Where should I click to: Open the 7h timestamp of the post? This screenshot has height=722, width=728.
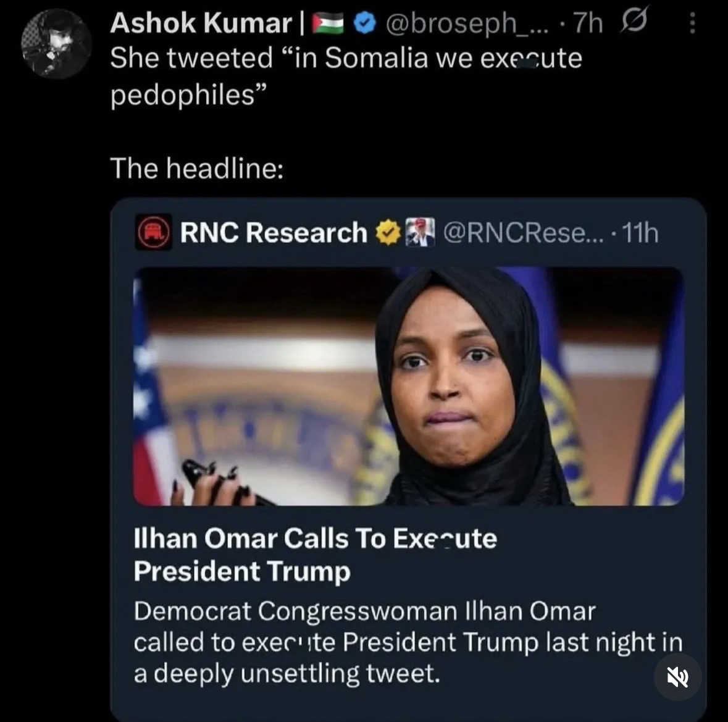pyautogui.click(x=587, y=23)
